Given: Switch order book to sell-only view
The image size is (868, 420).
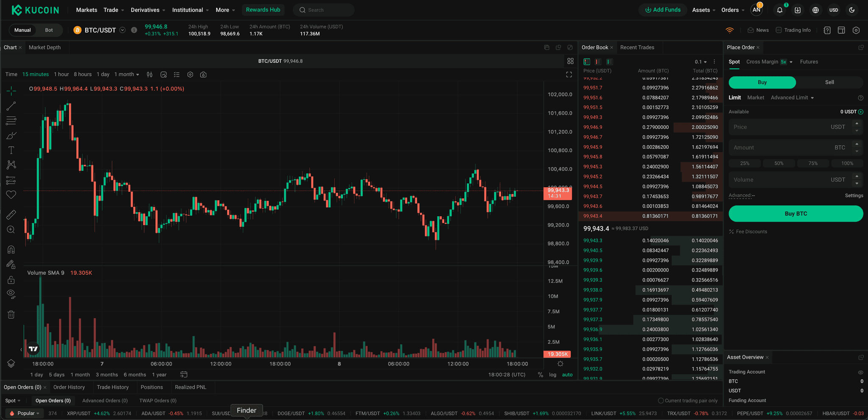Looking at the screenshot, I should pos(598,61).
